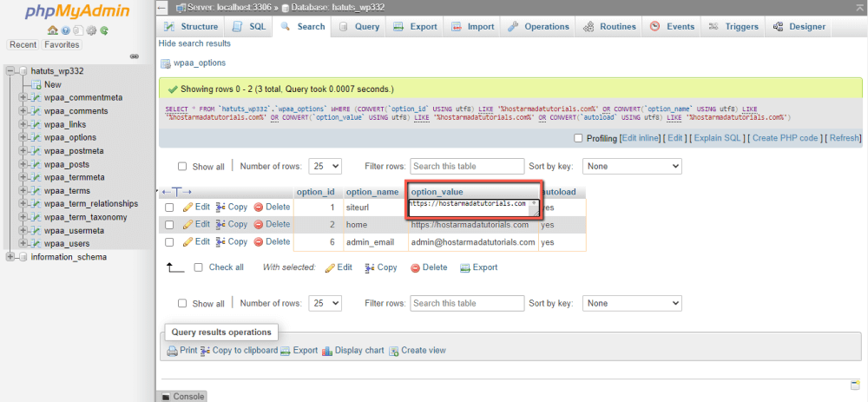The height and width of the screenshot is (402, 868).
Task: Click the Explain SQL link
Action: click(717, 138)
